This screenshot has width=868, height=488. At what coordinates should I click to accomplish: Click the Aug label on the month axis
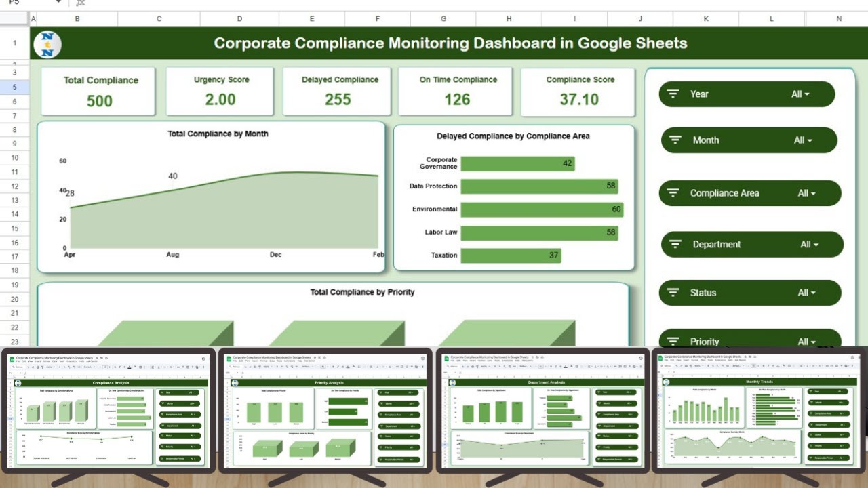(x=173, y=255)
